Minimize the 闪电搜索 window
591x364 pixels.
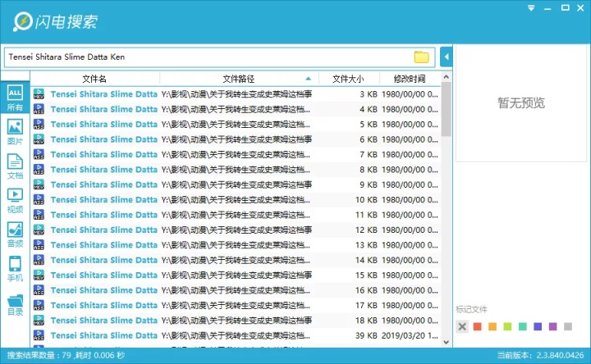point(547,9)
